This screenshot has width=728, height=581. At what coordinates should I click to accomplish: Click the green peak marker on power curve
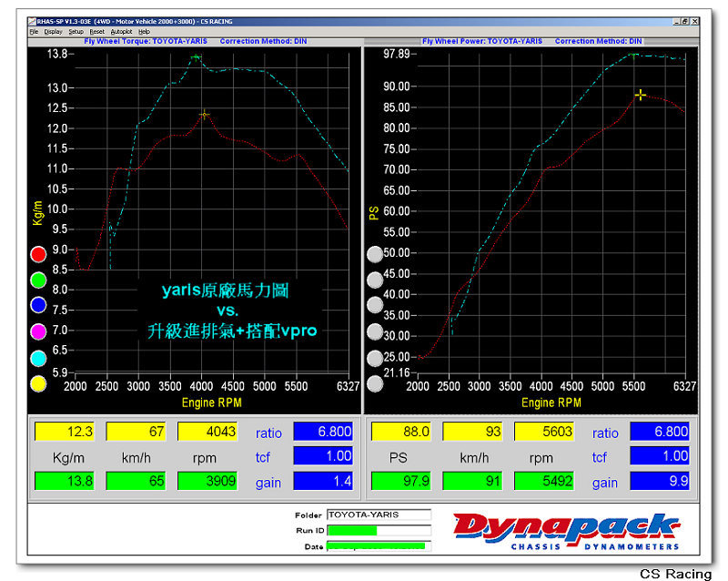[633, 56]
